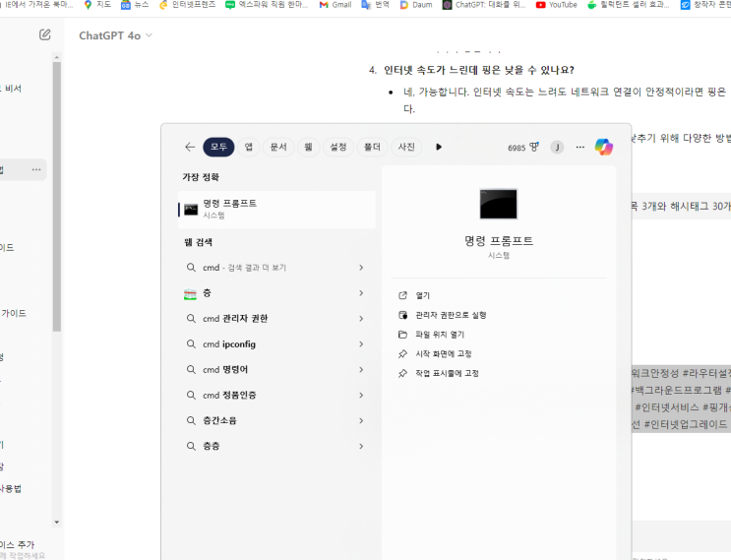The width and height of the screenshot is (731, 560).
Task: Expand chevron for 층간소음
Action: pos(361,420)
